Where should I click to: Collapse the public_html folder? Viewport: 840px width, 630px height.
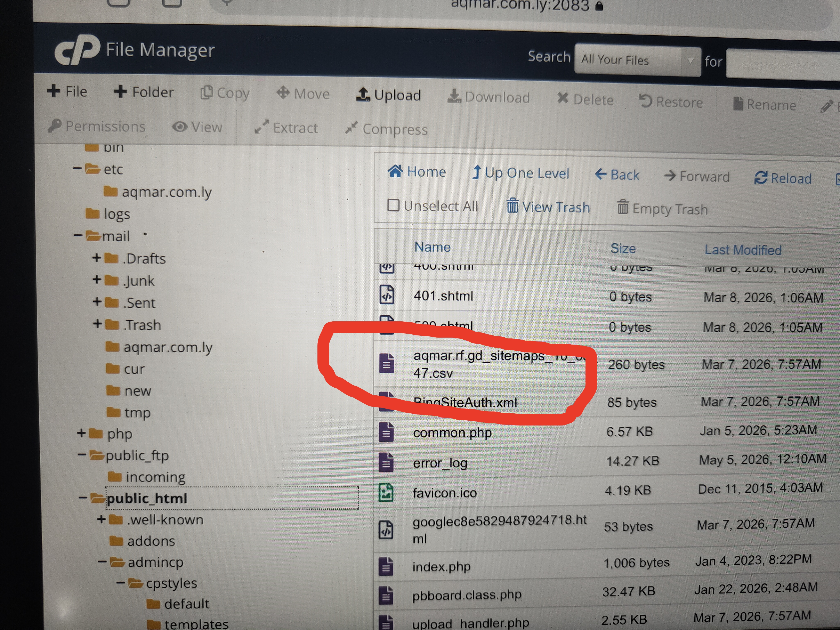tap(83, 498)
